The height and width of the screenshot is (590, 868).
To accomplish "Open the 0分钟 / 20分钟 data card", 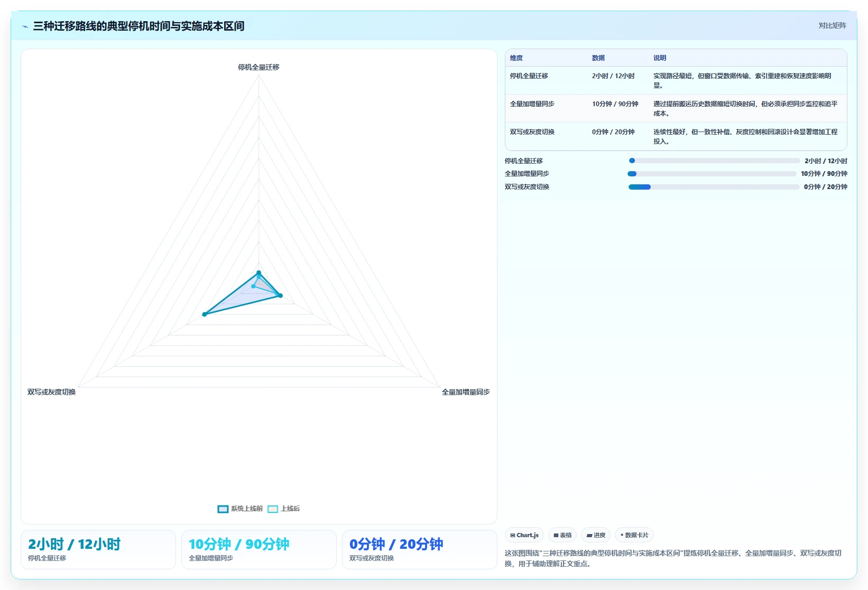I will coord(420,549).
